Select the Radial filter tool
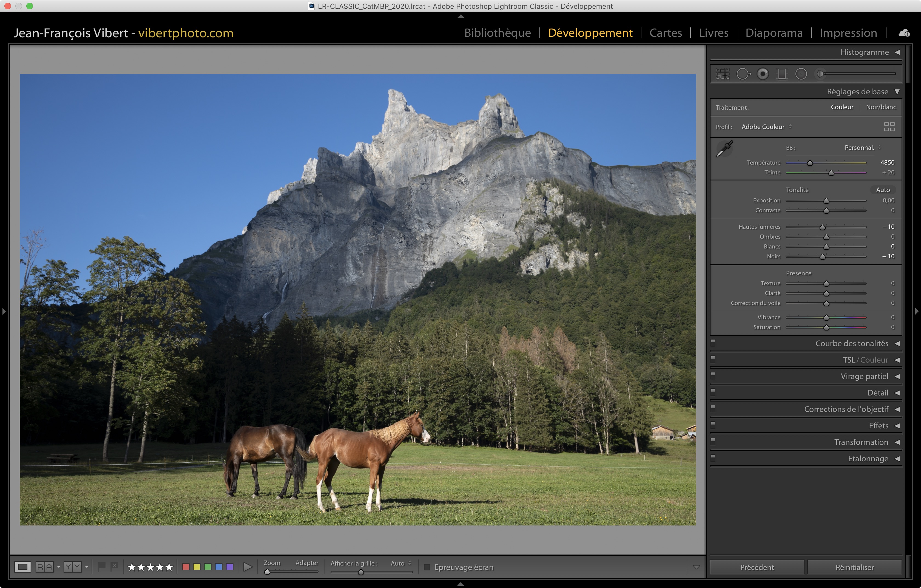 (x=801, y=74)
